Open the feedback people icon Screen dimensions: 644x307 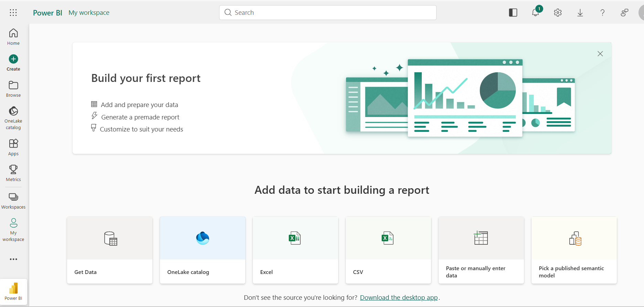click(x=624, y=13)
